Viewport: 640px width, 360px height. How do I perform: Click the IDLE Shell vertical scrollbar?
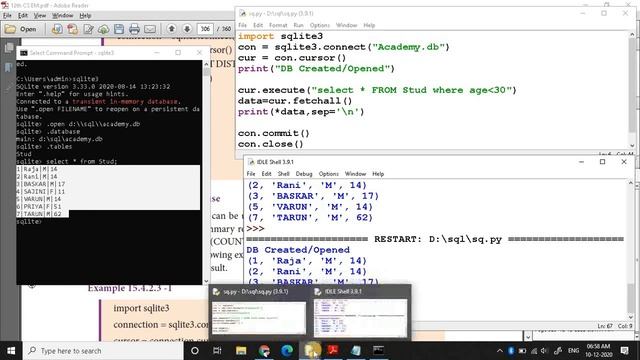click(631, 249)
